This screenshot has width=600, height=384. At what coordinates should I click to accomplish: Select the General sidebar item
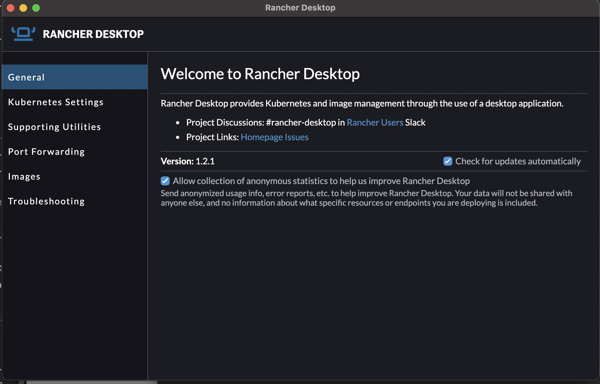(75, 77)
